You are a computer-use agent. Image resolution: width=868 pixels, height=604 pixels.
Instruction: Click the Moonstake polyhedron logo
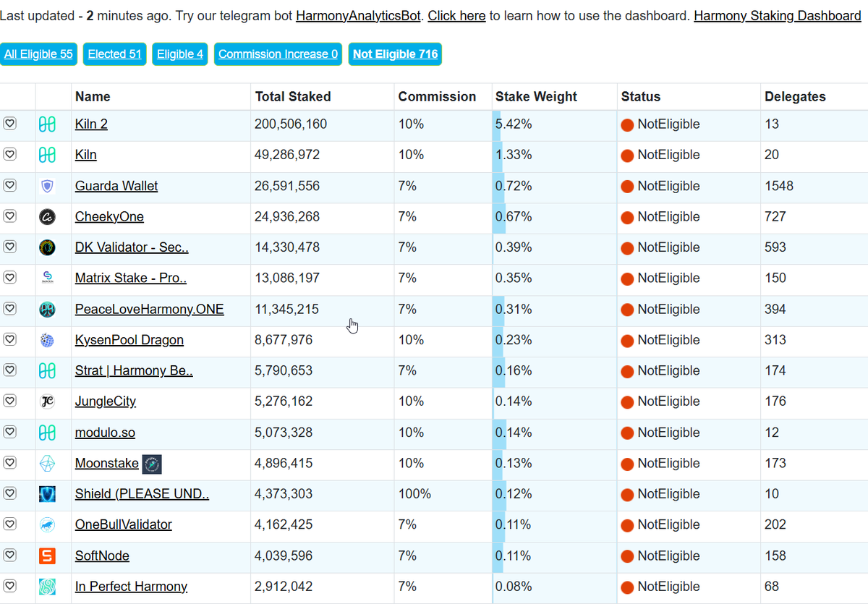[47, 463]
